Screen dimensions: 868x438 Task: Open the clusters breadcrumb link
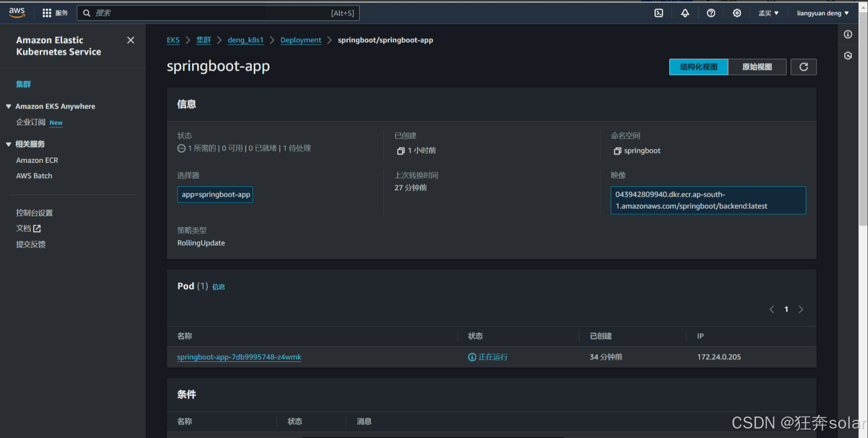coord(204,40)
